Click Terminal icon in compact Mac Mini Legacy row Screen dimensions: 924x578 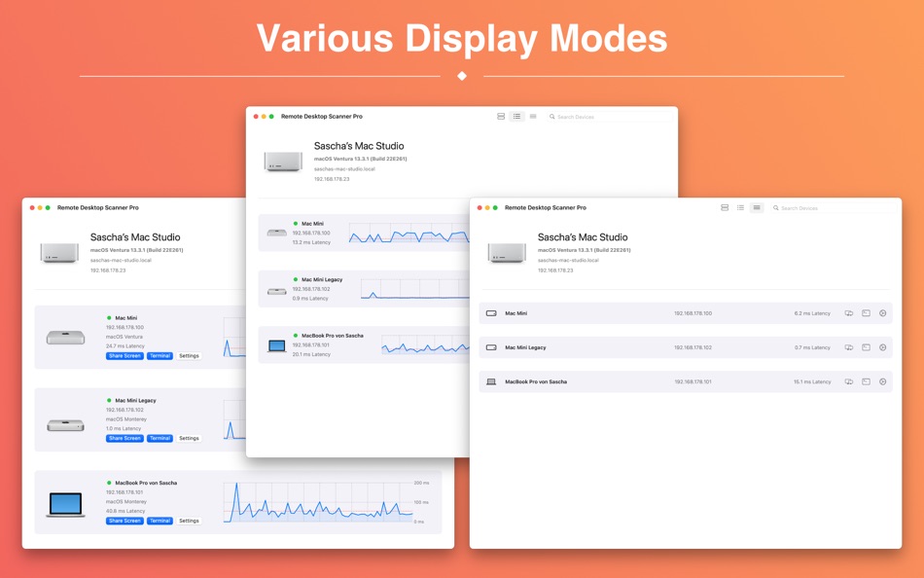coord(867,347)
